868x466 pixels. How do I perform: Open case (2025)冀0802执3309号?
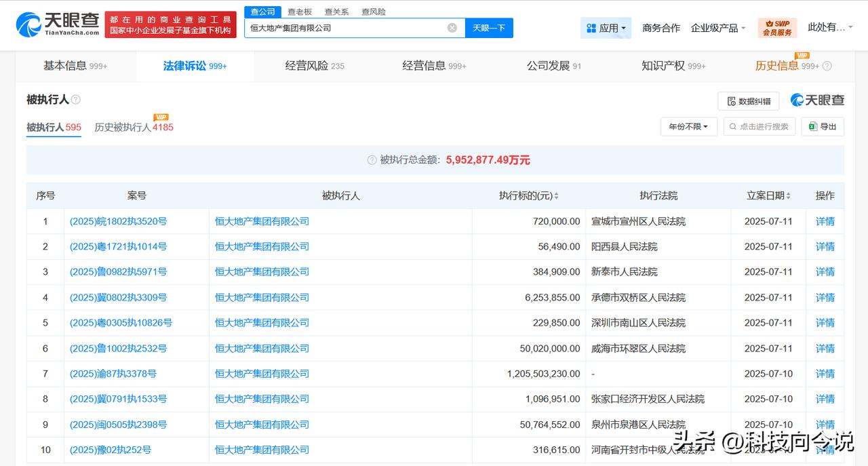(x=118, y=297)
